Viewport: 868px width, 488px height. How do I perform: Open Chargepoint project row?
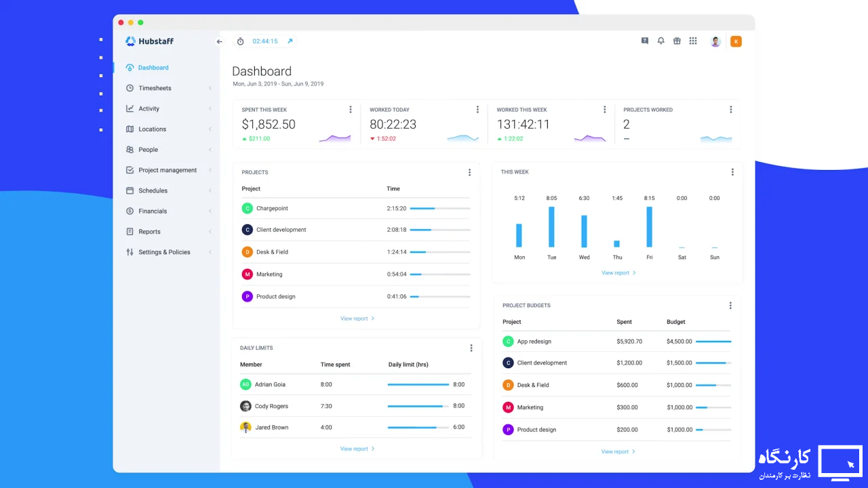coord(356,208)
